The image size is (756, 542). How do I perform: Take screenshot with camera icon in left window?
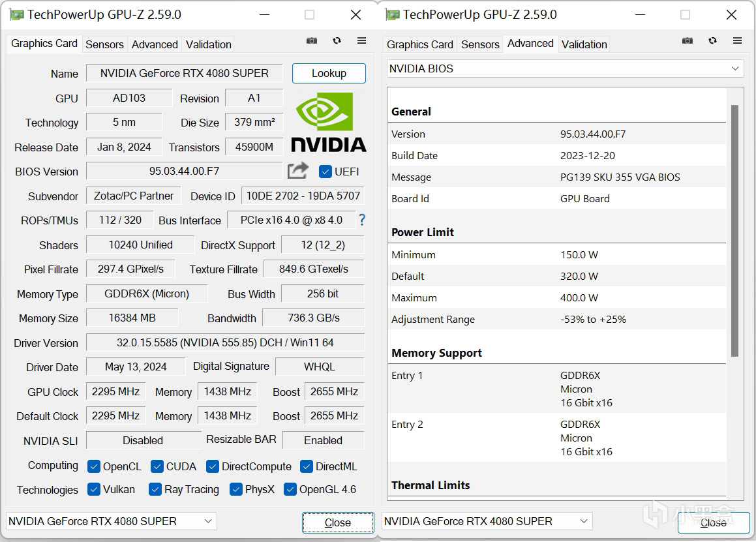[312, 40]
